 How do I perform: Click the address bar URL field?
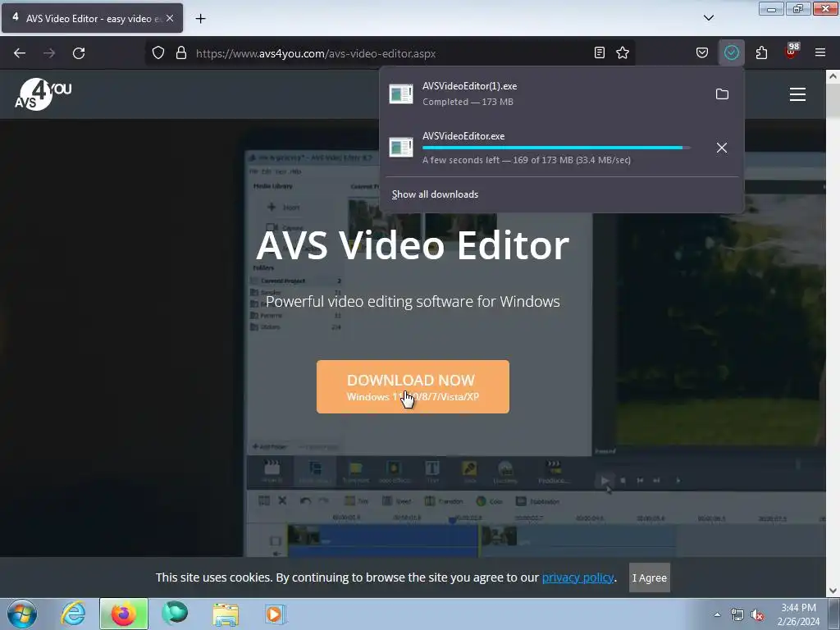391,53
